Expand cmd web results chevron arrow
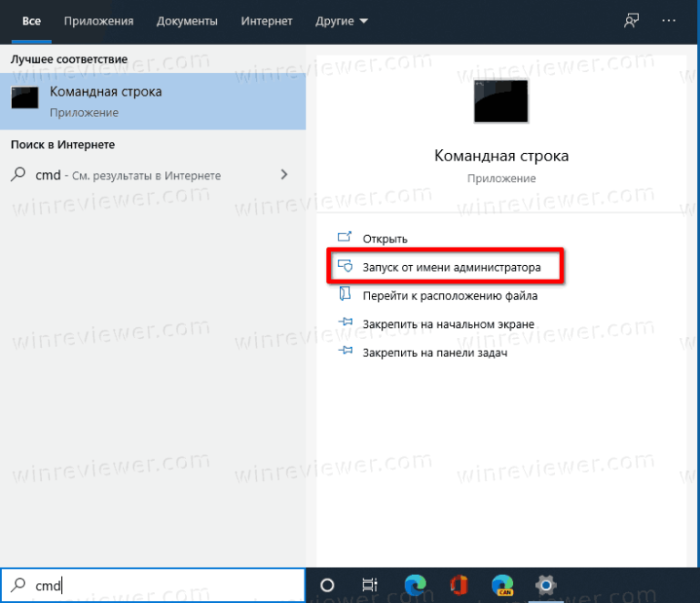The width and height of the screenshot is (700, 603). [284, 174]
